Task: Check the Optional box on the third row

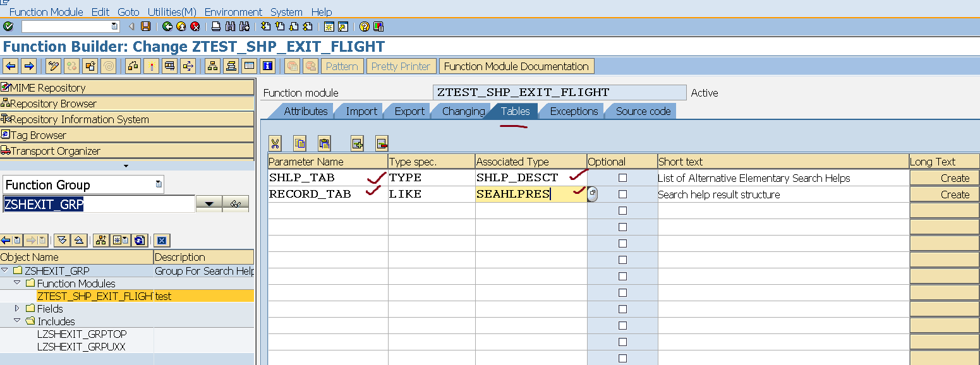Action: 622,210
